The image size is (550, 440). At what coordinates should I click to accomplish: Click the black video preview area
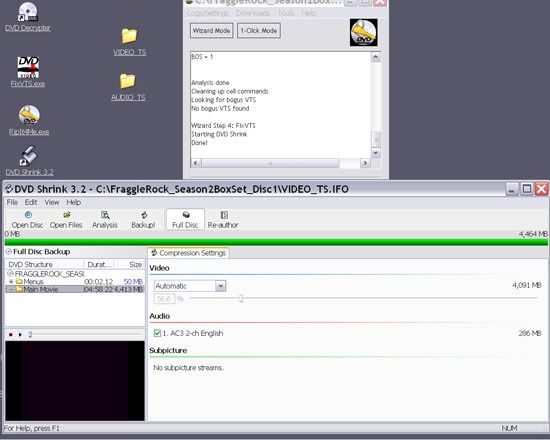click(x=75, y=380)
